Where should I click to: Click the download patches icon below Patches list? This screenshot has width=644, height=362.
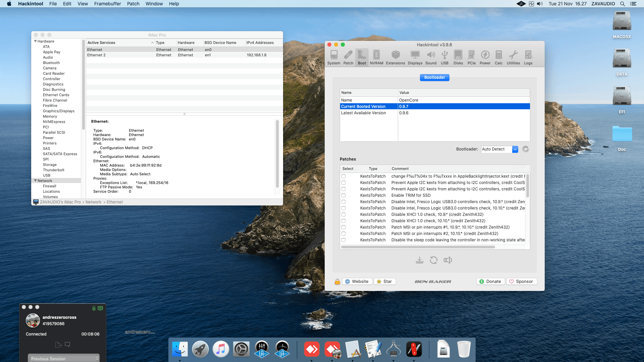(x=419, y=260)
